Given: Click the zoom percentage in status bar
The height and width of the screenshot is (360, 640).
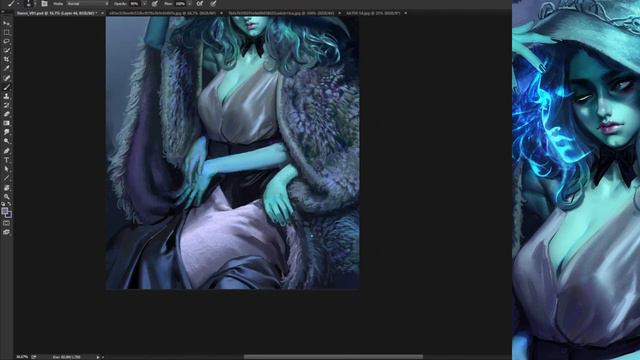Looking at the screenshot, I should point(22,357).
